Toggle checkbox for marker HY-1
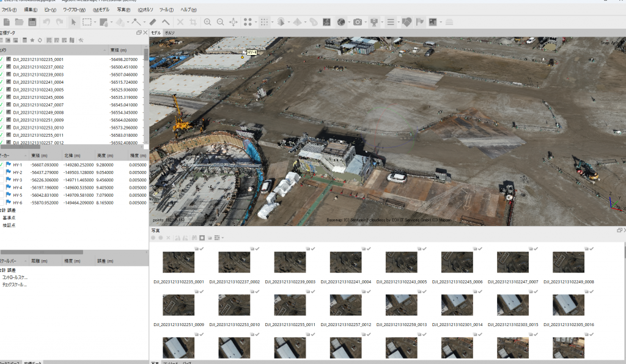626x364 pixels. pyautogui.click(x=2, y=165)
